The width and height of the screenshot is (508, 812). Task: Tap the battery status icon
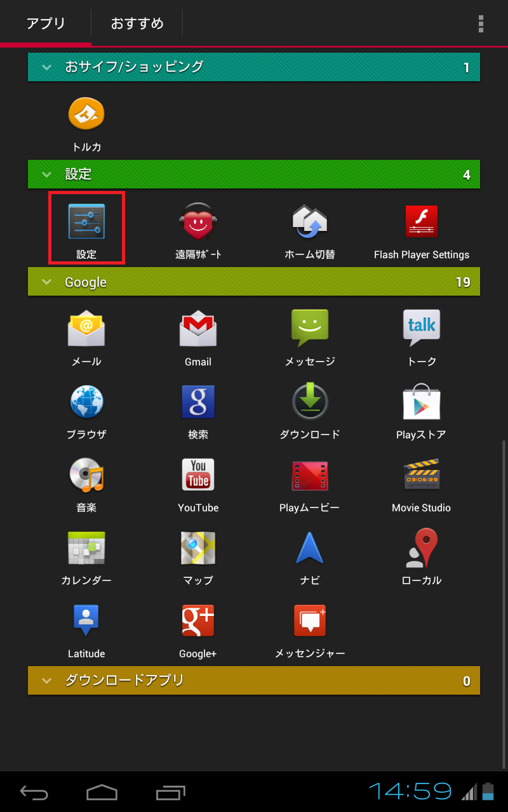[x=488, y=792]
